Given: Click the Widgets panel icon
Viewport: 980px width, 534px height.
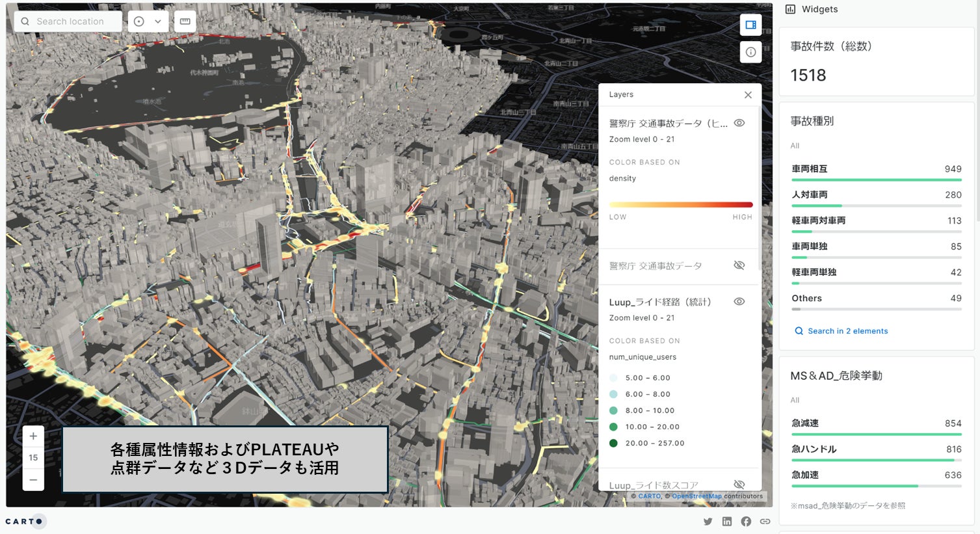Looking at the screenshot, I should pyautogui.click(x=791, y=9).
